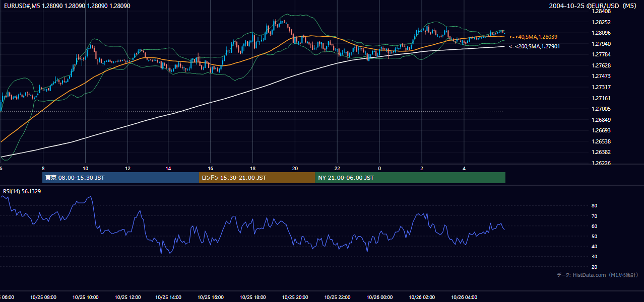Click price level 1.27940 on price axis
This screenshot has height=302, width=644.
pos(601,44)
